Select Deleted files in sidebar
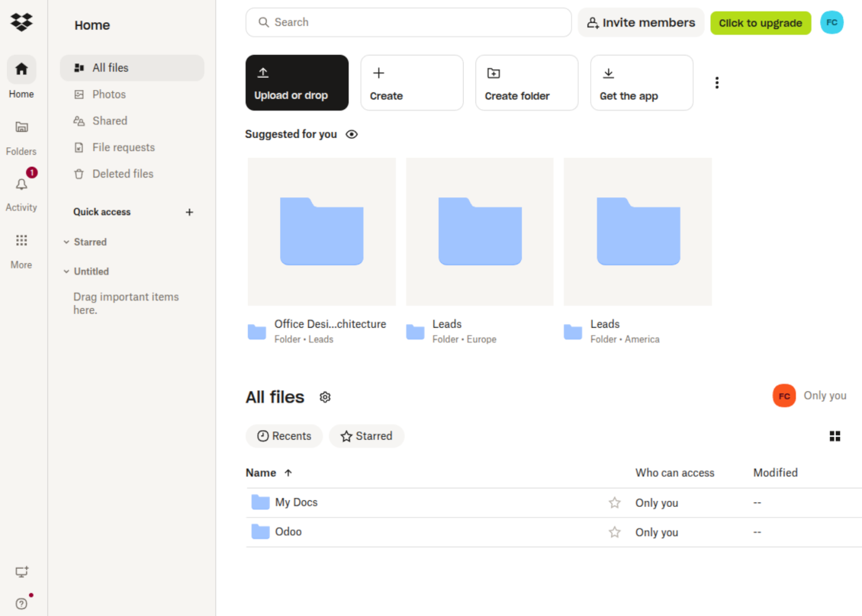The width and height of the screenshot is (862, 616). tap(122, 174)
